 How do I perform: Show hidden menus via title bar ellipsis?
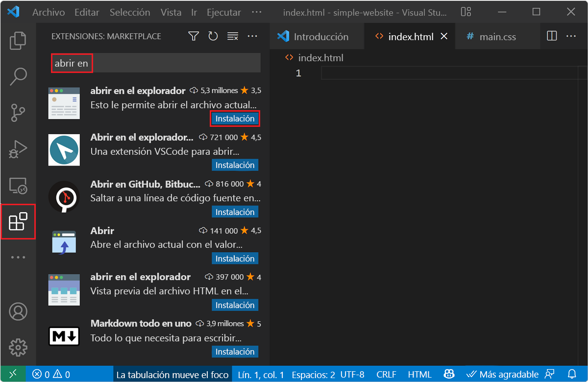tap(256, 12)
